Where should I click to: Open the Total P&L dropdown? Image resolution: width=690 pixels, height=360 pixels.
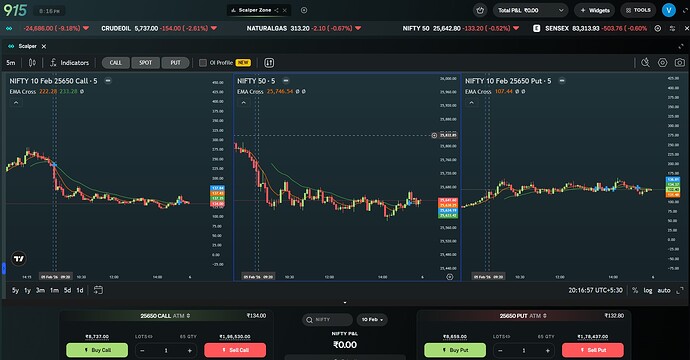[x=531, y=10]
